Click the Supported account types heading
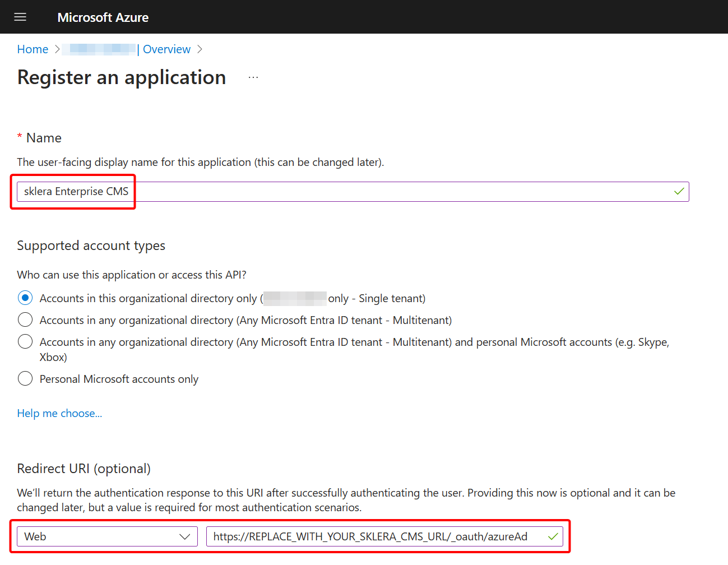The image size is (728, 565). pos(91,246)
